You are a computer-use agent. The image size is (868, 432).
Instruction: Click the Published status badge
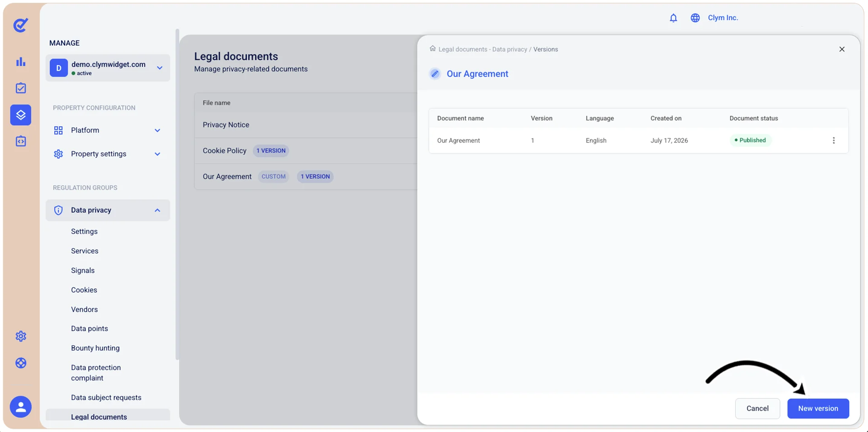tap(750, 140)
